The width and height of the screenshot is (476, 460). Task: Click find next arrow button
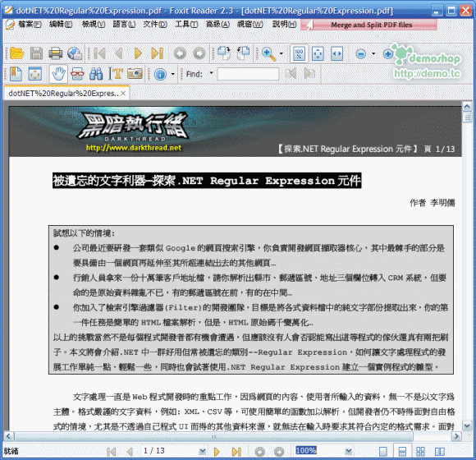click(309, 74)
